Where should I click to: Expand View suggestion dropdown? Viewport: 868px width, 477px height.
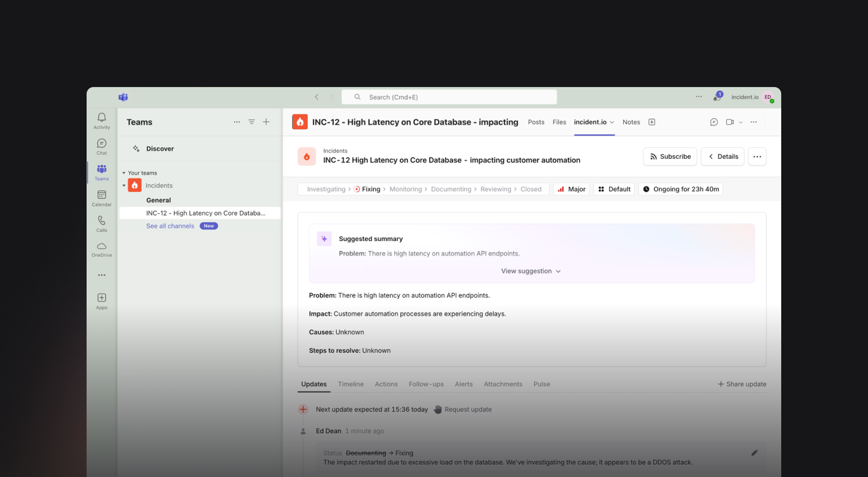coord(531,271)
